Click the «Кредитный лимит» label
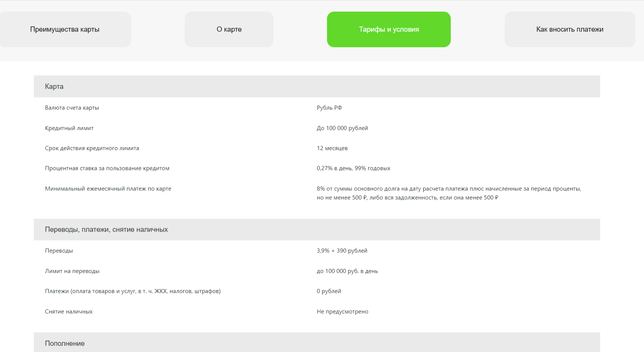Screen dimensions: 644x352 tap(69, 128)
